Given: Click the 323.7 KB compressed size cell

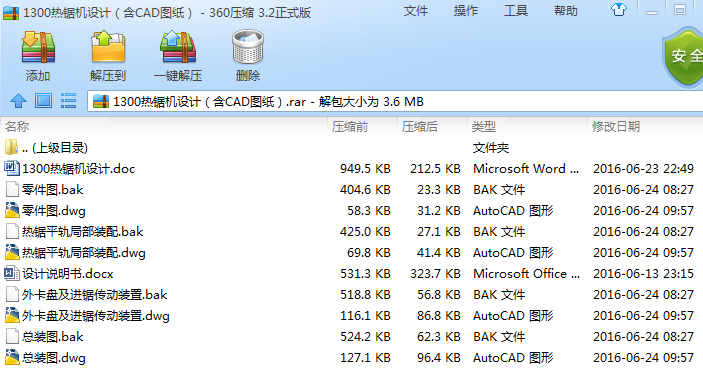Looking at the screenshot, I should tap(435, 274).
